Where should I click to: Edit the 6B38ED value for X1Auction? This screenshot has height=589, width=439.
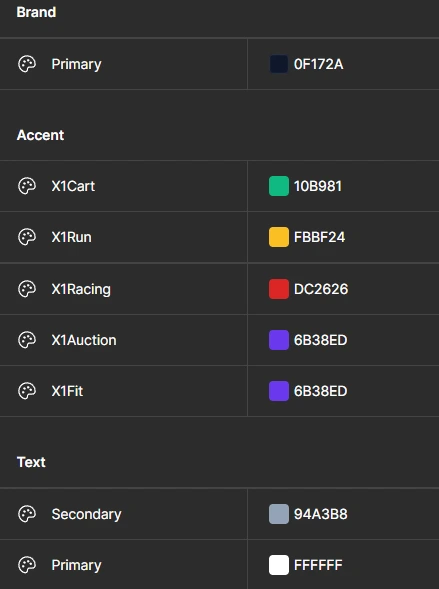click(320, 340)
